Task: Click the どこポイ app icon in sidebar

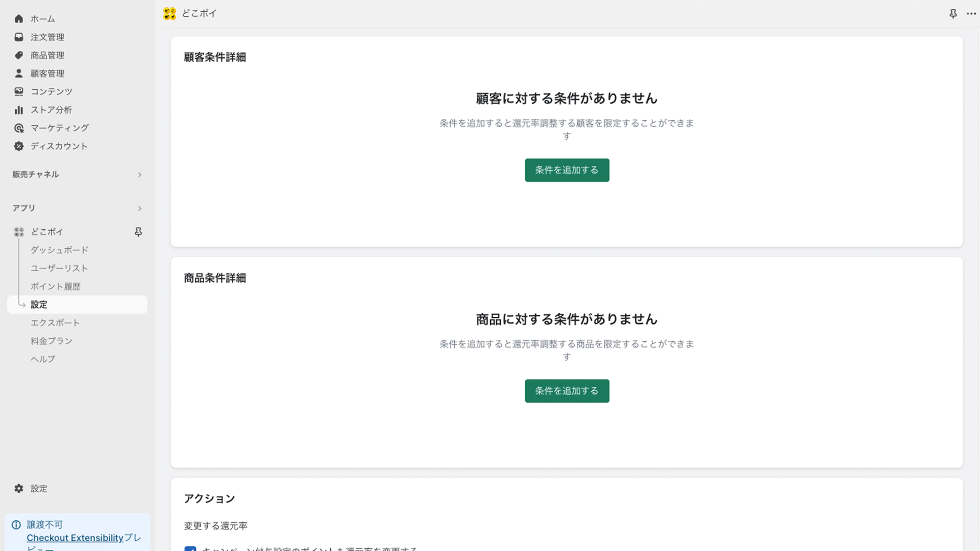Action: (x=19, y=232)
